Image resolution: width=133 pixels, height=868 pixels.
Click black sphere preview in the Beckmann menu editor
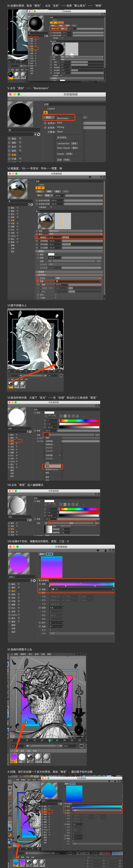coord(20,114)
